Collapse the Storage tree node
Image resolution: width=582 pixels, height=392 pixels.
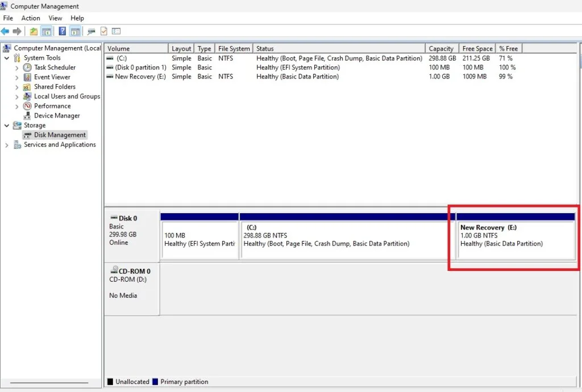click(7, 126)
